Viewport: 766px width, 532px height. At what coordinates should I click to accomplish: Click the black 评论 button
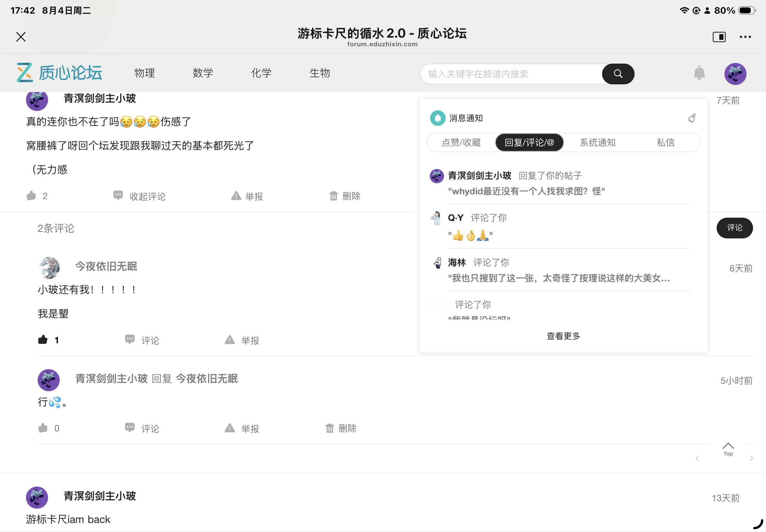point(735,228)
